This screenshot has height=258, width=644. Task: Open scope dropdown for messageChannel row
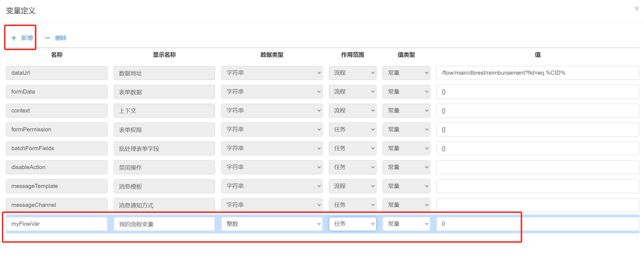352,205
